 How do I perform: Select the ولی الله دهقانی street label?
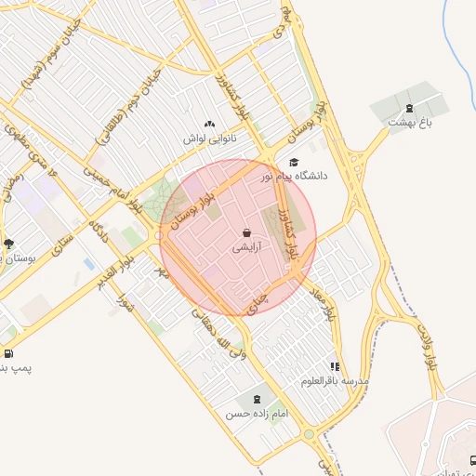[x=218, y=335]
